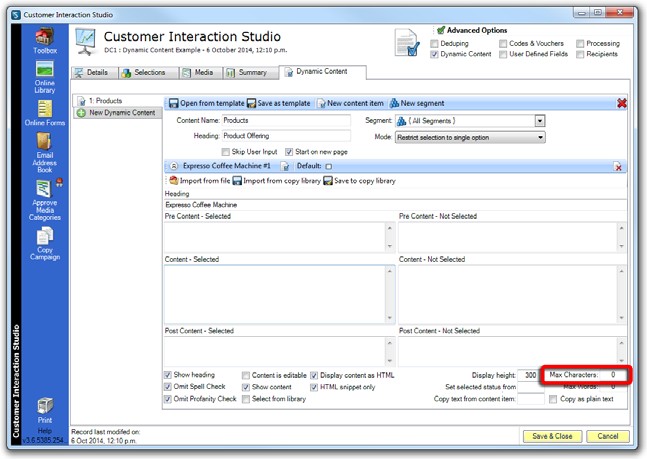647x459 pixels.
Task: Click New segment toolbar button
Action: click(417, 103)
